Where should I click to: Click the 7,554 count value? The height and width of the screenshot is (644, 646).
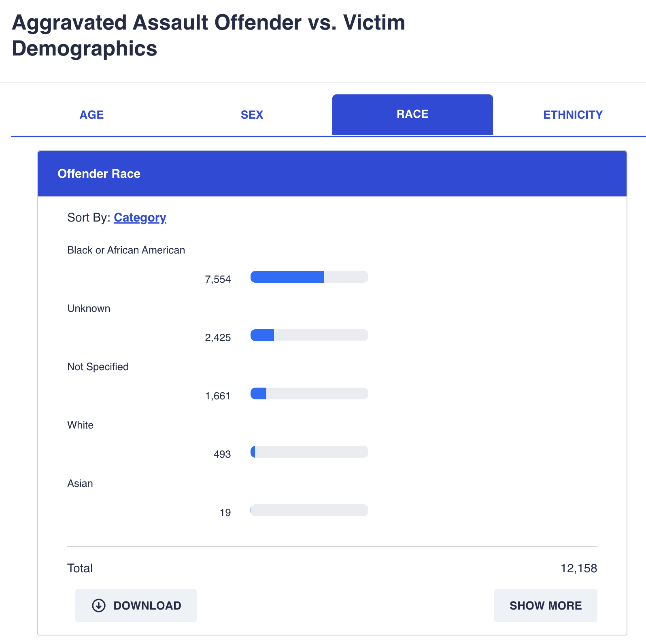click(218, 279)
